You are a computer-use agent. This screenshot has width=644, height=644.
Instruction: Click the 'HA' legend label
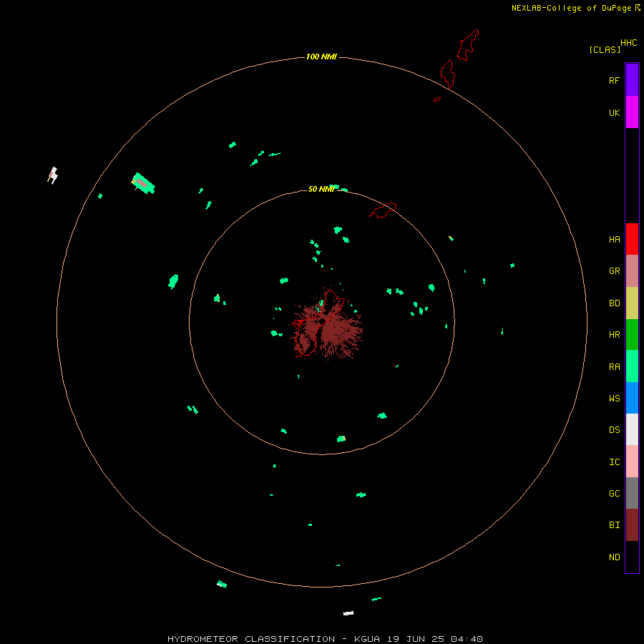click(614, 239)
